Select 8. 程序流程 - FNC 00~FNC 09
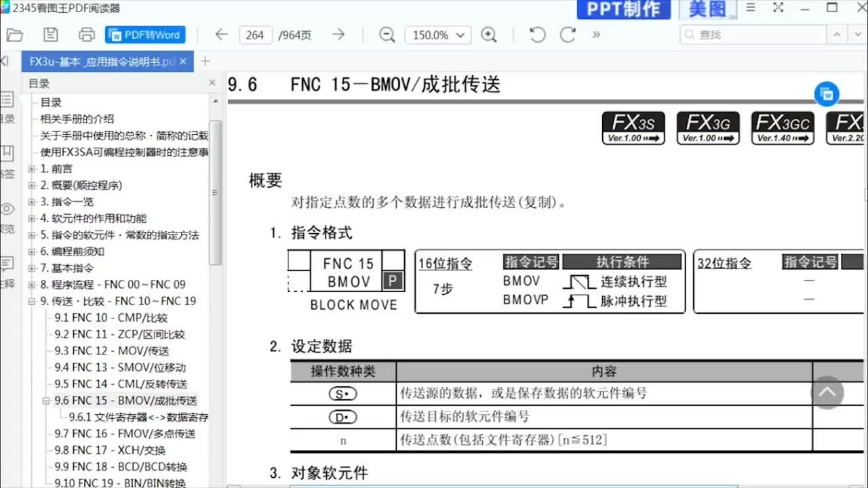868x488 pixels. (x=113, y=285)
